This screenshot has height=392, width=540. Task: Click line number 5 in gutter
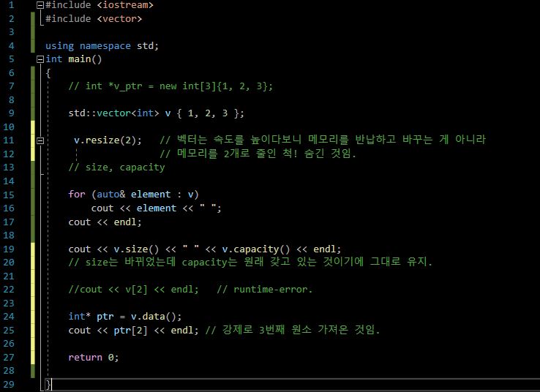tap(12, 59)
